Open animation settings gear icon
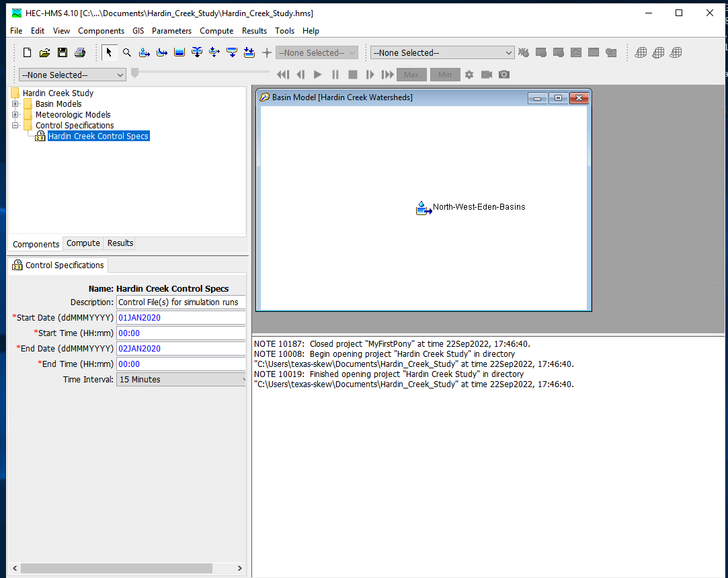728x578 pixels. coord(469,75)
